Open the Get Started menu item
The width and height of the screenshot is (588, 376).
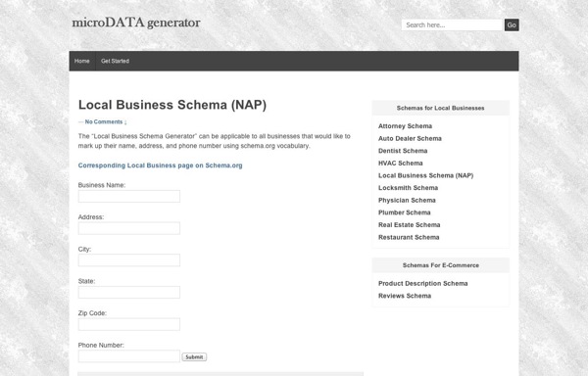coord(115,61)
